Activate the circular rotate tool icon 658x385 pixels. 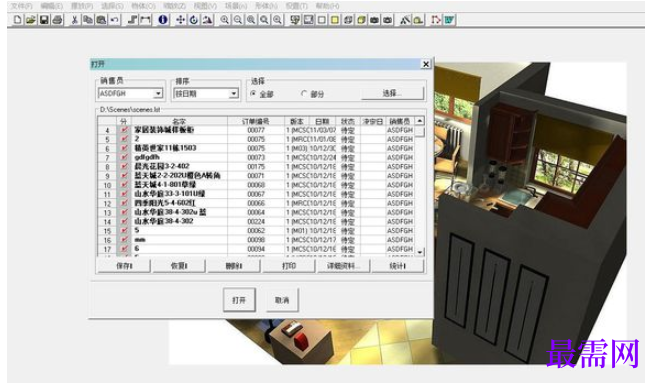[x=193, y=20]
